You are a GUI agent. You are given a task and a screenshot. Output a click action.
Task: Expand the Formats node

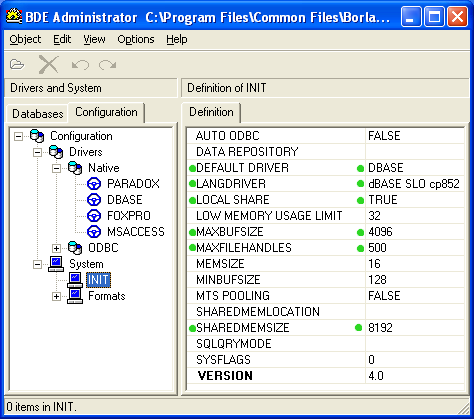(x=56, y=296)
